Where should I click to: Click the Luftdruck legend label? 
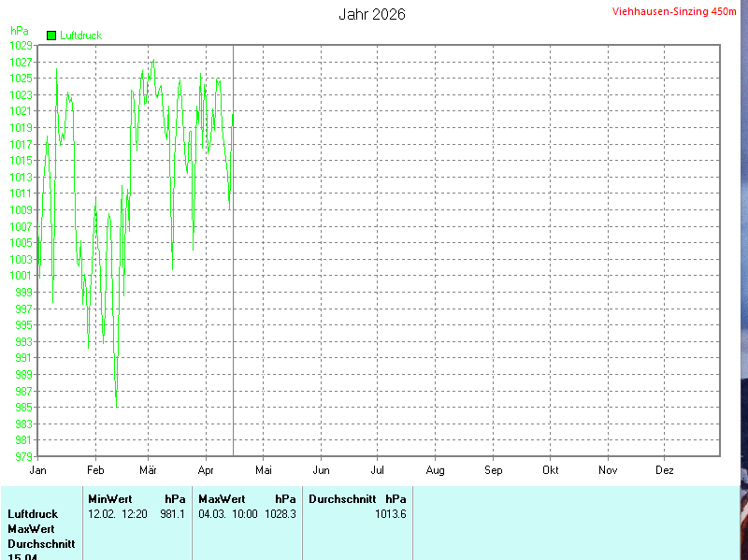pos(80,36)
